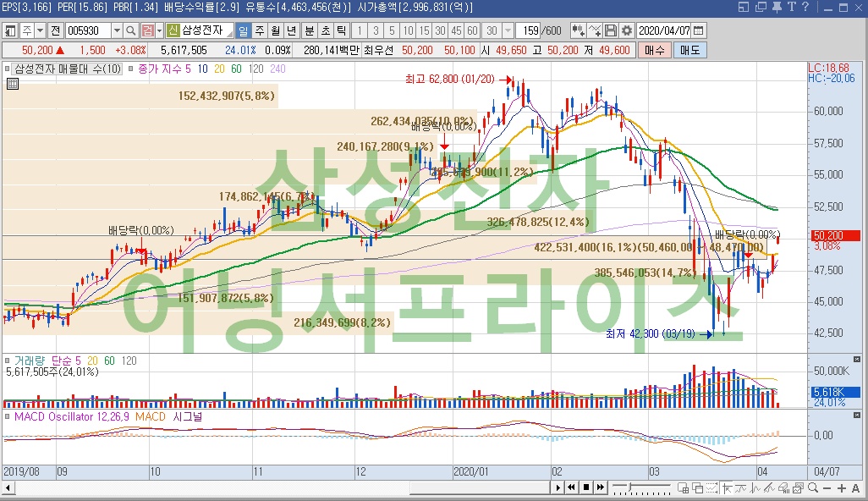Click the zoom level slider handle

point(630,486)
